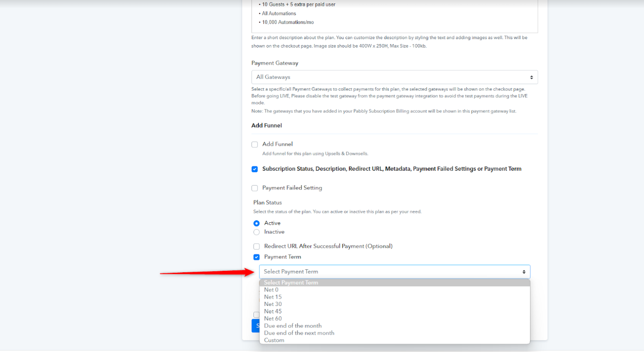Select the Net 45 option
Viewport: 644px width, 352px height.
click(x=395, y=311)
